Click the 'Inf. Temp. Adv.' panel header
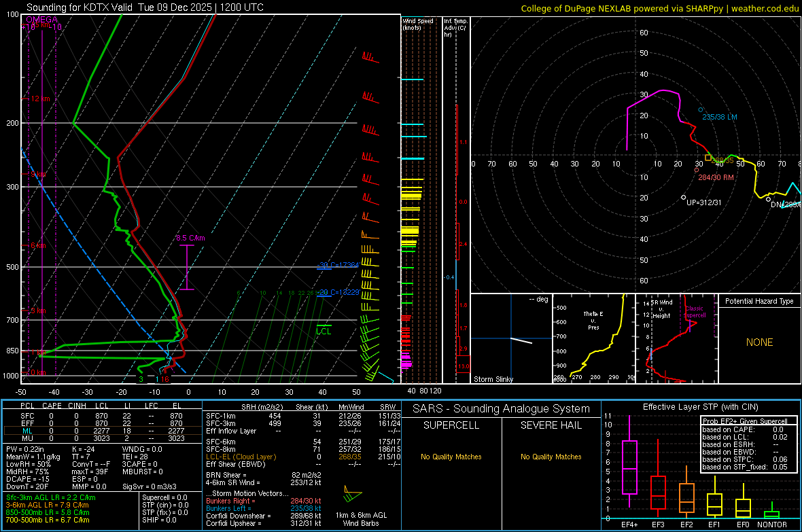This screenshot has width=802, height=532. click(455, 28)
